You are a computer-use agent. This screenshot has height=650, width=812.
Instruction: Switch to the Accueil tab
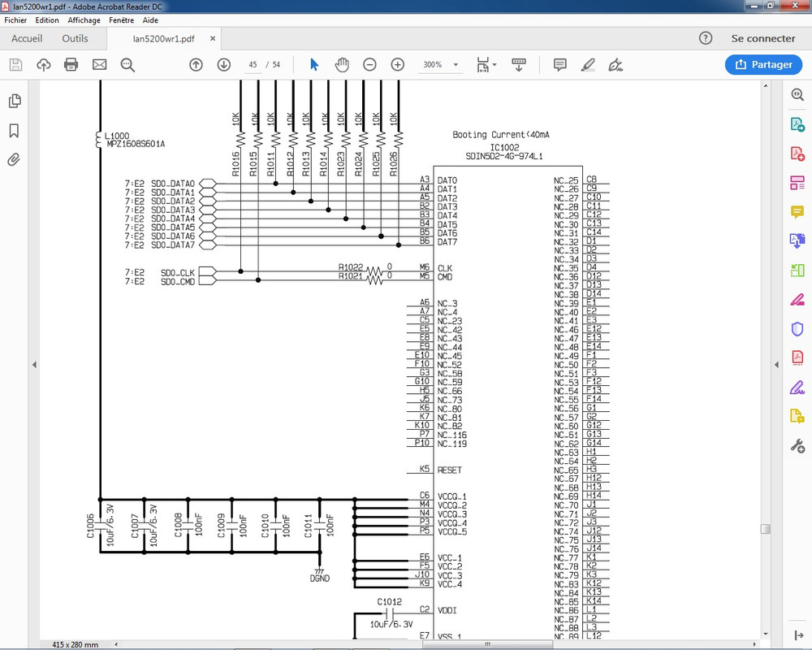(x=27, y=38)
